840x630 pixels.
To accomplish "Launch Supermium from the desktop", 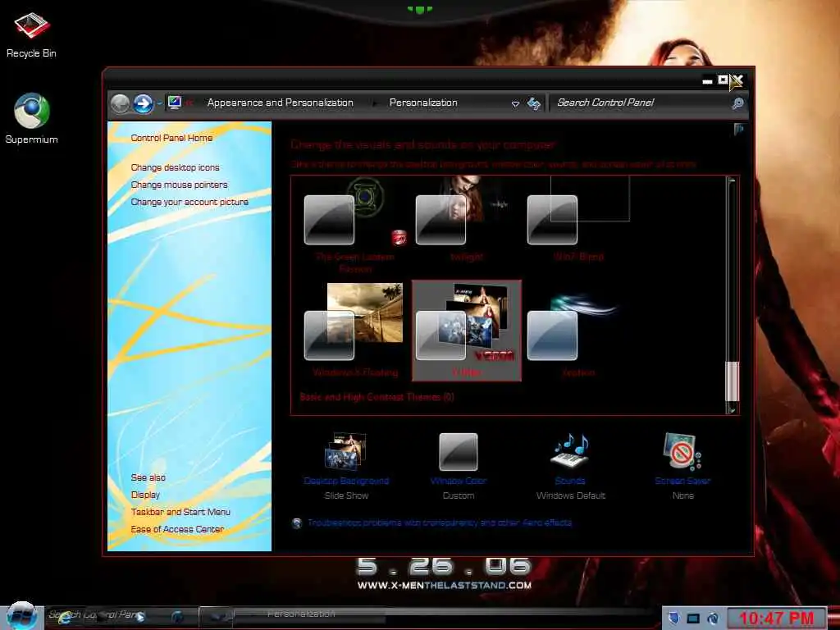I will click(31, 118).
